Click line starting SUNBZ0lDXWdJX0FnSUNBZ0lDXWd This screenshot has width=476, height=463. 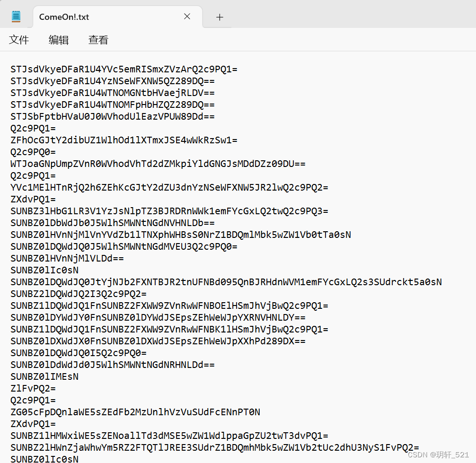[158, 341]
